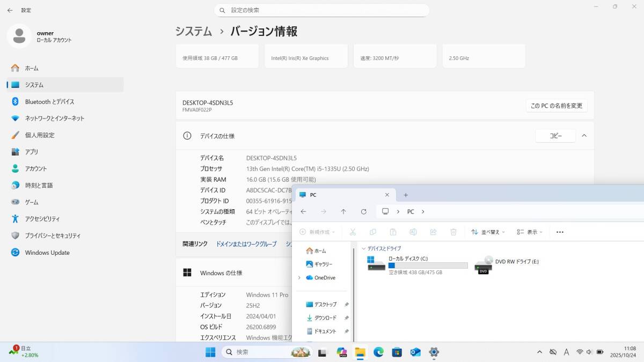
Task: Click the Paste icon in Explorer toolbar
Action: pyautogui.click(x=393, y=231)
